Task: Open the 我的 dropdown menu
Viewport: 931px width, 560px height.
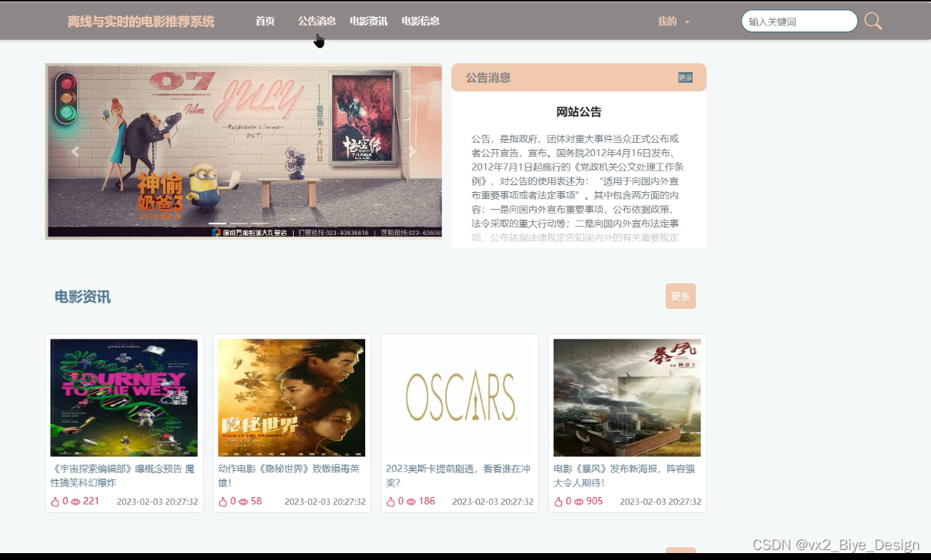Action: [x=673, y=22]
